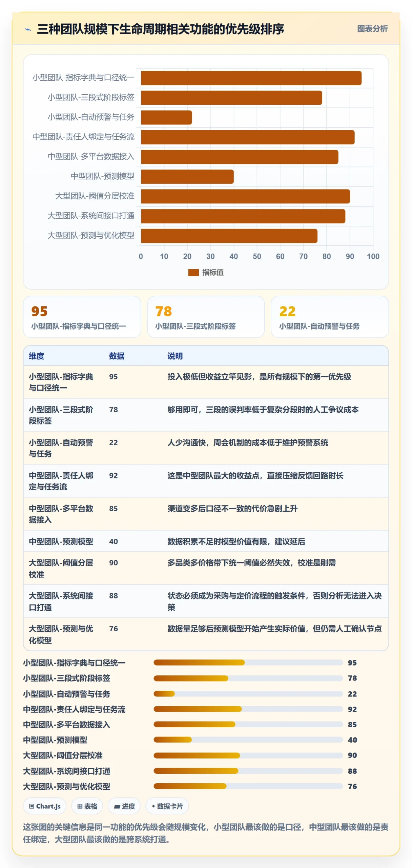Click progress bar for 小型团队-三段式阶段标签
Image resolution: width=412 pixels, height=868 pixels.
click(x=248, y=678)
